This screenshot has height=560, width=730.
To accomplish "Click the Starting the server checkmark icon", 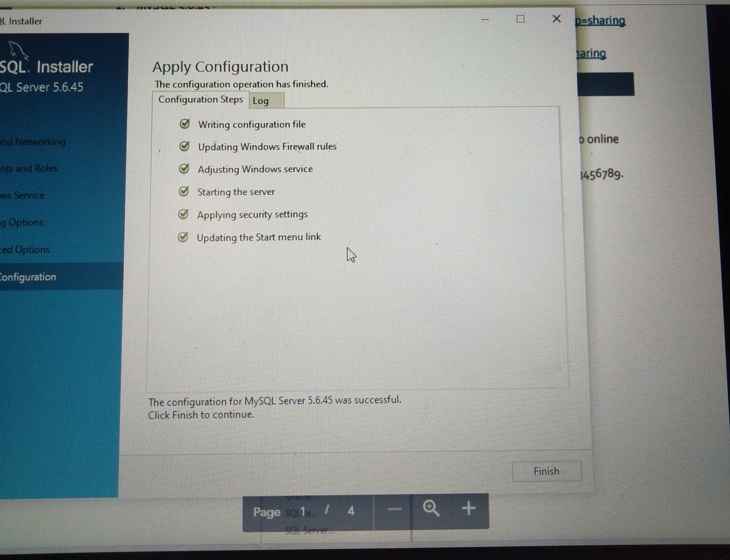I will click(x=184, y=191).
